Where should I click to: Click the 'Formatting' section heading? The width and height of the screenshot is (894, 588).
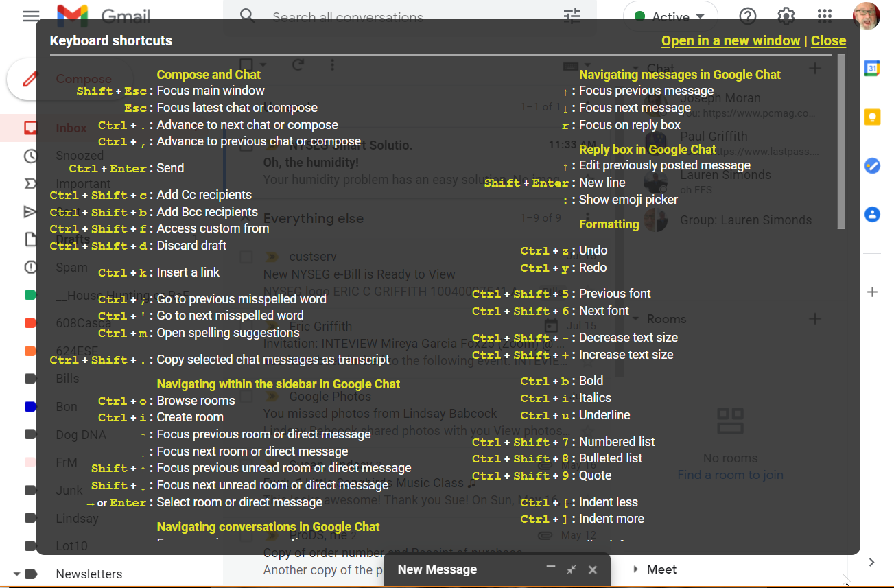click(x=609, y=224)
